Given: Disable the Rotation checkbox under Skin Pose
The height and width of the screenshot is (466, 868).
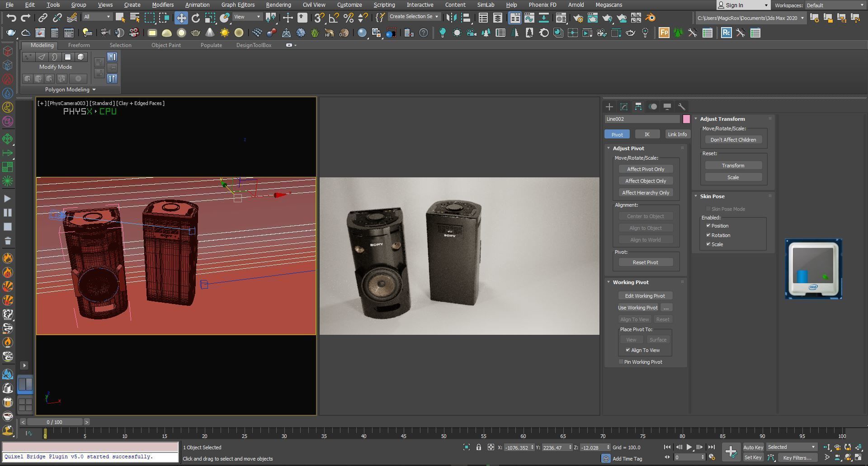Looking at the screenshot, I should 709,235.
